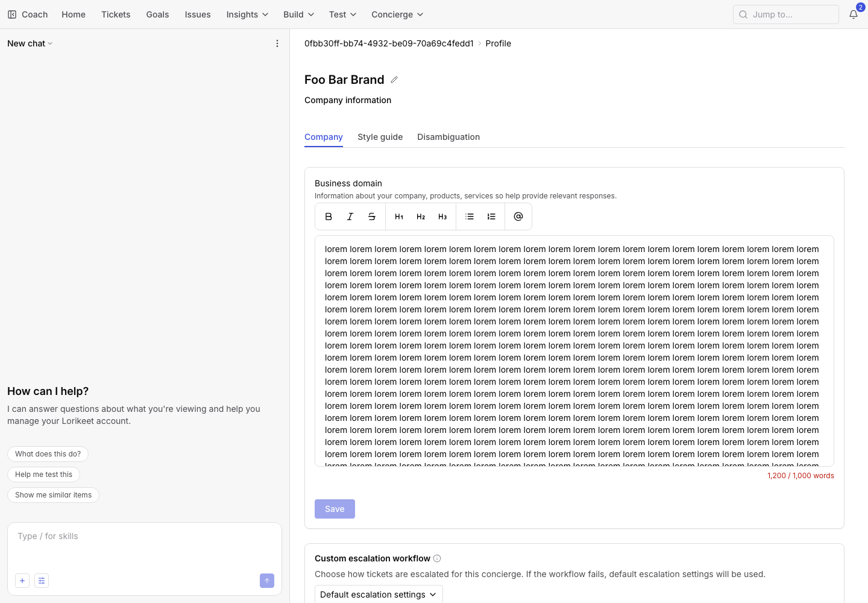The image size is (868, 603).
Task: Click the 'How can I help?' heading
Action: click(48, 391)
